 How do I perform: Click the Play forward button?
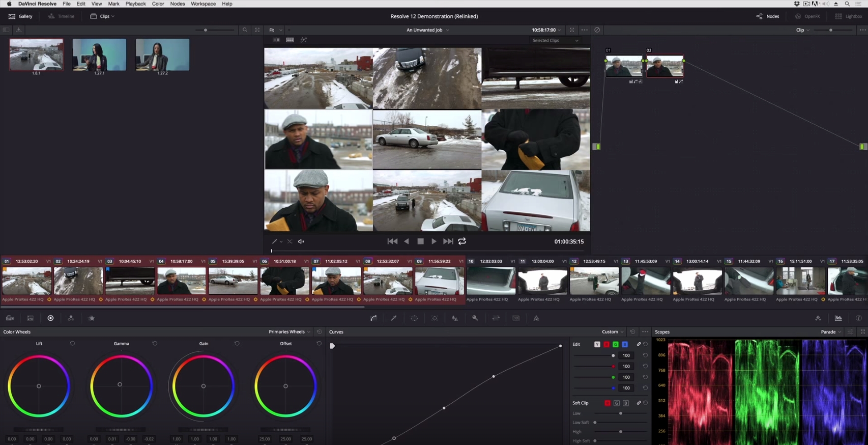pos(434,242)
